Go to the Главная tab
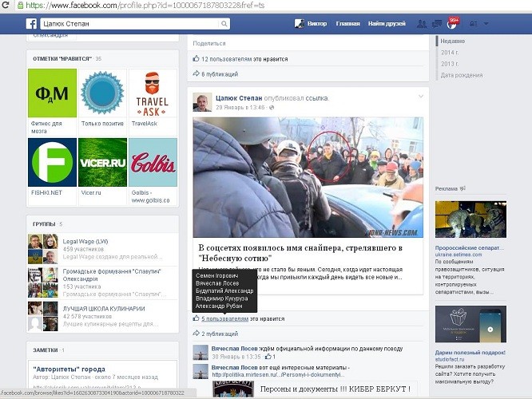 (347, 24)
